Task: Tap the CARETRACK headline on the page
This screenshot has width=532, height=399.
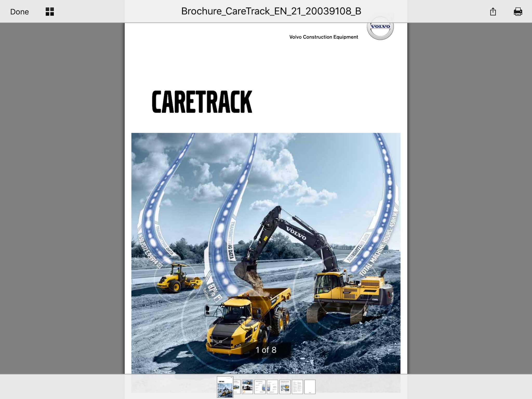Action: (202, 102)
